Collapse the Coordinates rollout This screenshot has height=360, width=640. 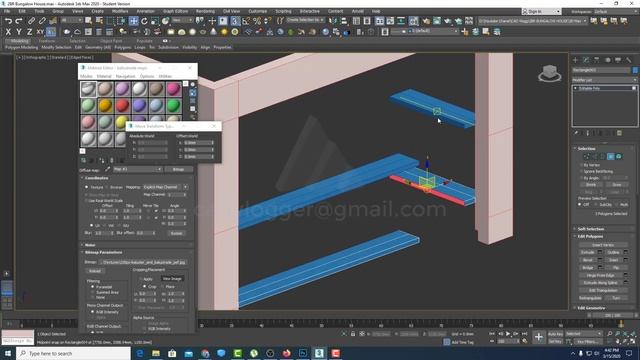[96, 178]
